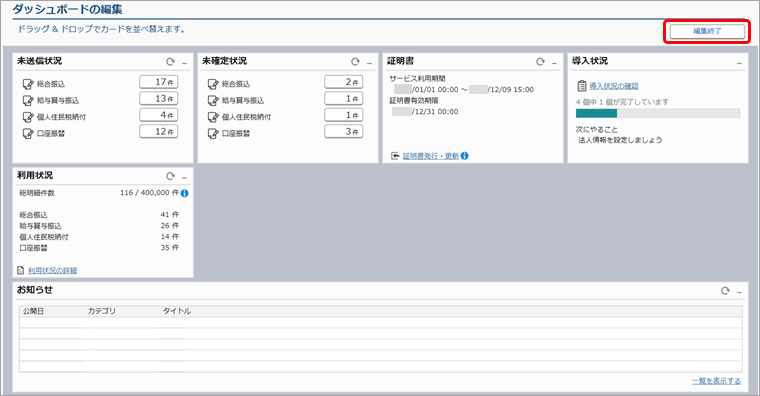Collapse the 証明書 card
760x396 pixels.
pyautogui.click(x=554, y=63)
